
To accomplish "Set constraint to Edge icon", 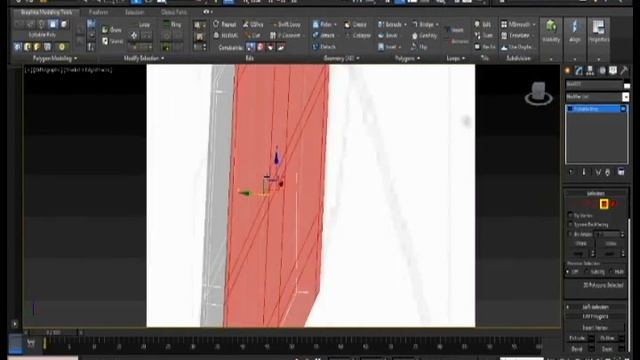I will [x=261, y=47].
